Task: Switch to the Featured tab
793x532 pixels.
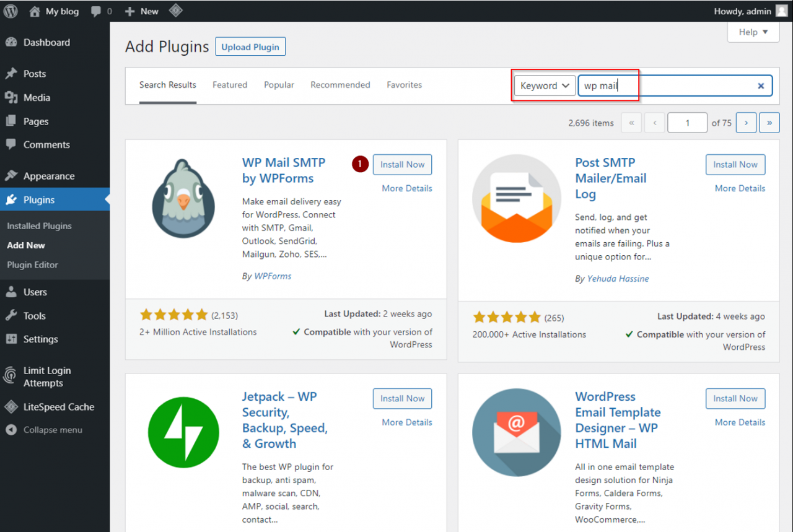Action: tap(230, 85)
